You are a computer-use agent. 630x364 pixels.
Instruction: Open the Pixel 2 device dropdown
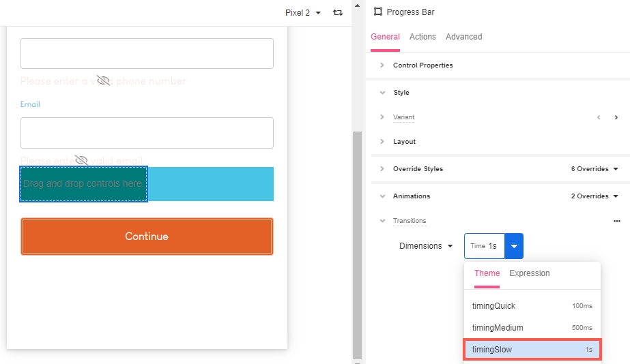303,13
